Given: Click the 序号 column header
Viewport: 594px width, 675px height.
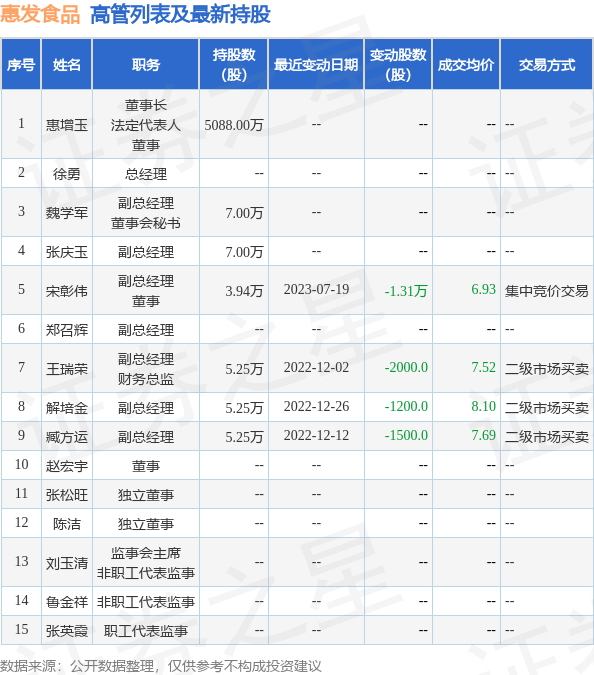Looking at the screenshot, I should (x=21, y=65).
